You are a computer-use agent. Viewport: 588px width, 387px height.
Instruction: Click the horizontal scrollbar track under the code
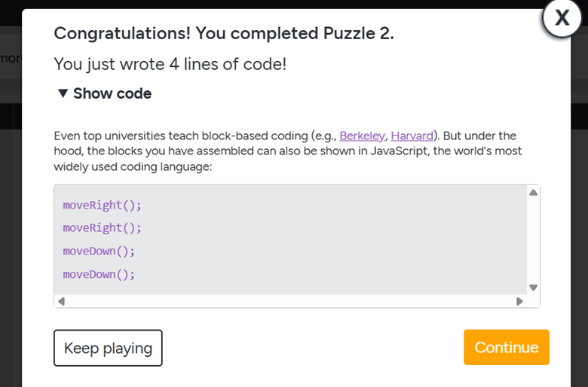pyautogui.click(x=291, y=301)
